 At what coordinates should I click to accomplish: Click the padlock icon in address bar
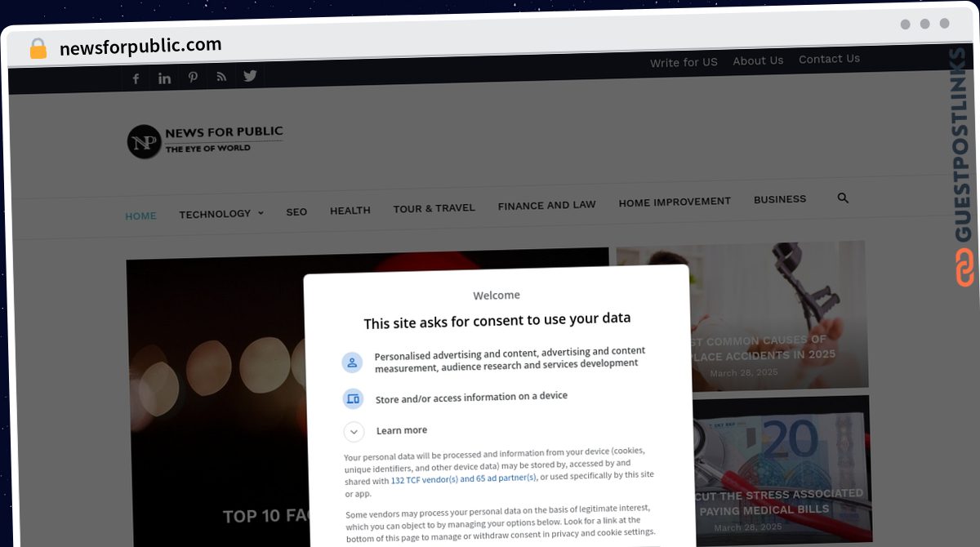coord(38,49)
